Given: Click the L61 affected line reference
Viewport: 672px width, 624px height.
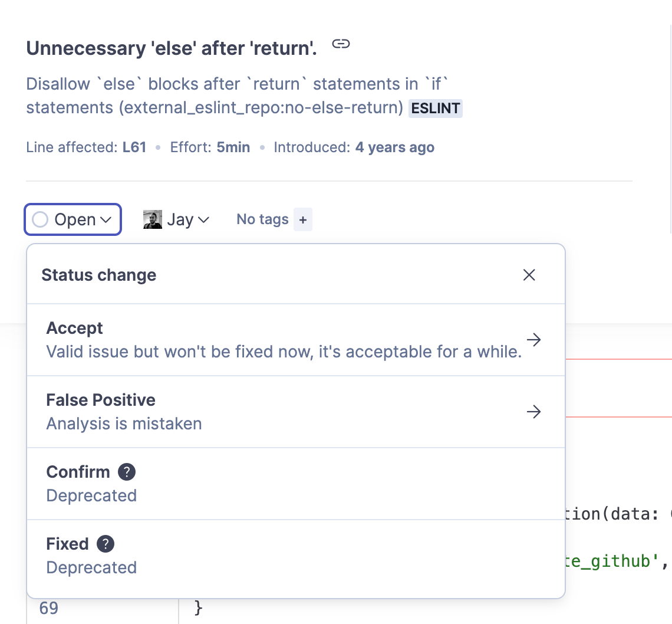Looking at the screenshot, I should pos(134,147).
